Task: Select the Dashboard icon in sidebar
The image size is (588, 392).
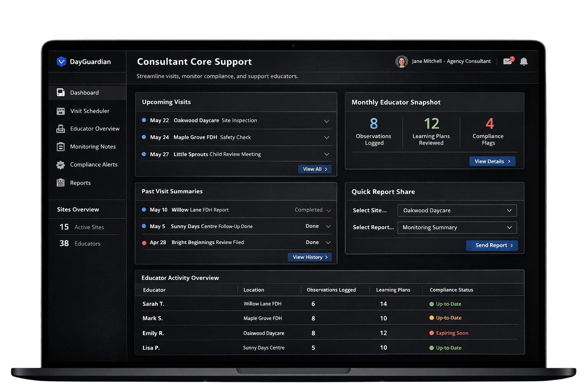Action: pyautogui.click(x=61, y=92)
